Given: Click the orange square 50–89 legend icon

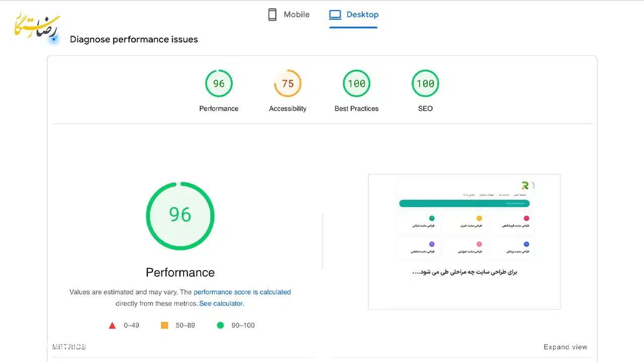Looking at the screenshot, I should click(165, 325).
